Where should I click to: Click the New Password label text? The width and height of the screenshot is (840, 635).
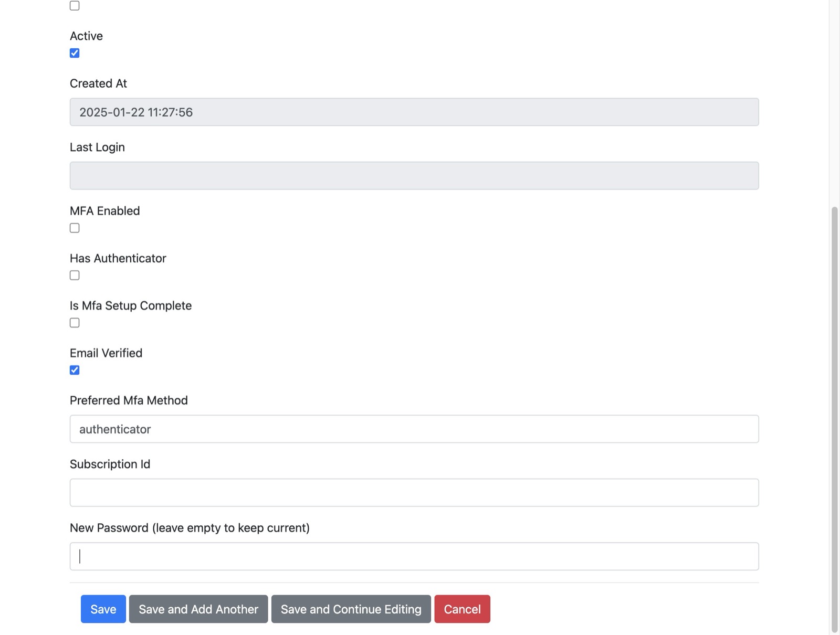coord(190,527)
